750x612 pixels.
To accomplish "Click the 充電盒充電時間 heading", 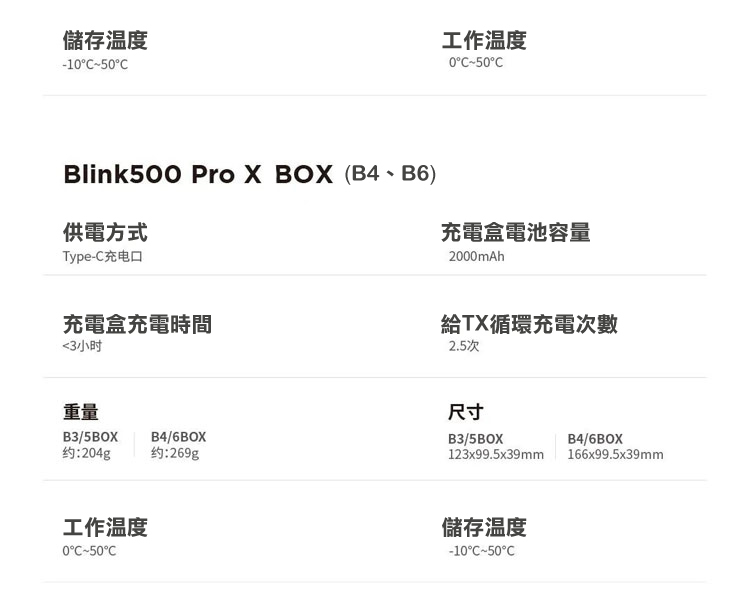I will 137,324.
